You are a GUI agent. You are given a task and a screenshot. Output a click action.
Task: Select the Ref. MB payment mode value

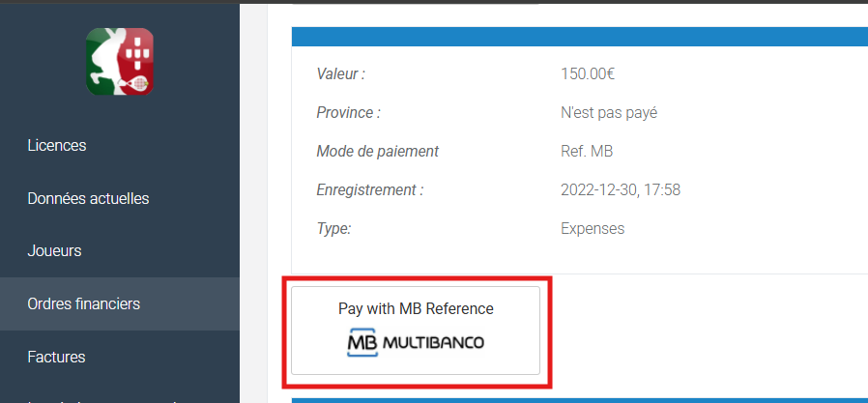587,151
